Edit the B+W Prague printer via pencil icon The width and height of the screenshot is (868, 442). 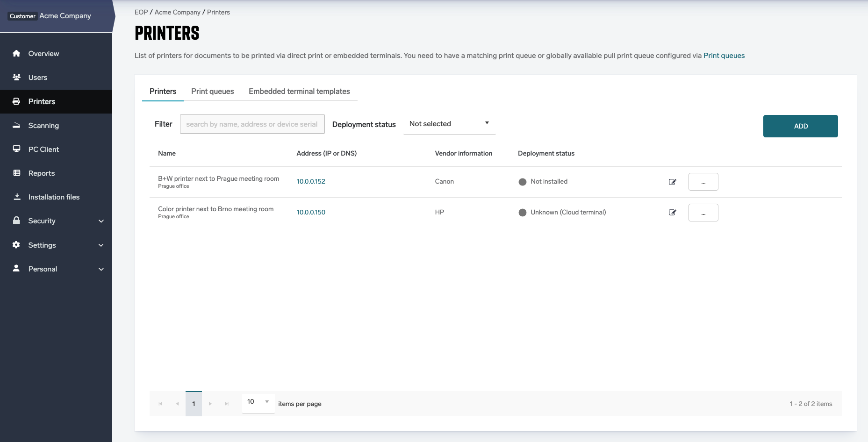click(672, 182)
